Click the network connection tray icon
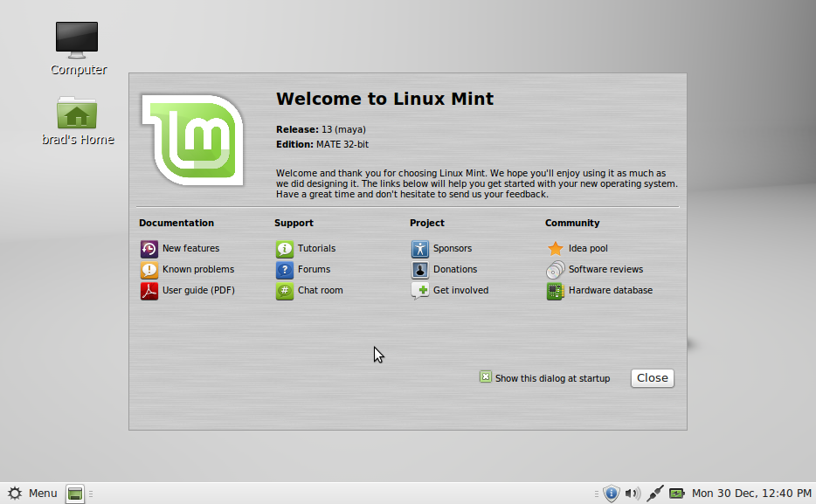Screen dimensions: 816x504 tap(654, 493)
